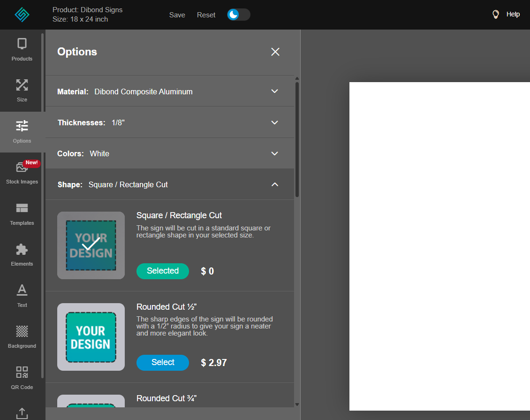
Task: Click Save in the top bar
Action: 177,15
